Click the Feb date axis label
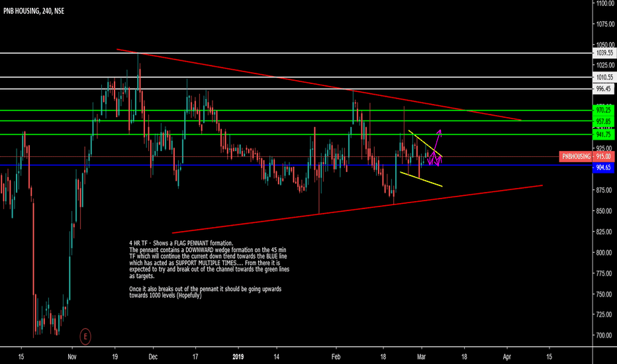617x364 pixels. click(x=336, y=357)
